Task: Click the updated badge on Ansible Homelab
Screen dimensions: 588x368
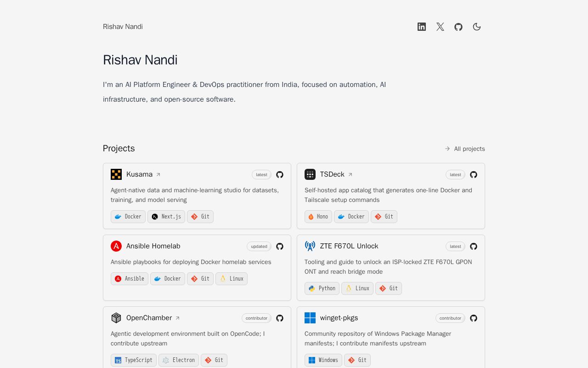Action: pos(259,247)
